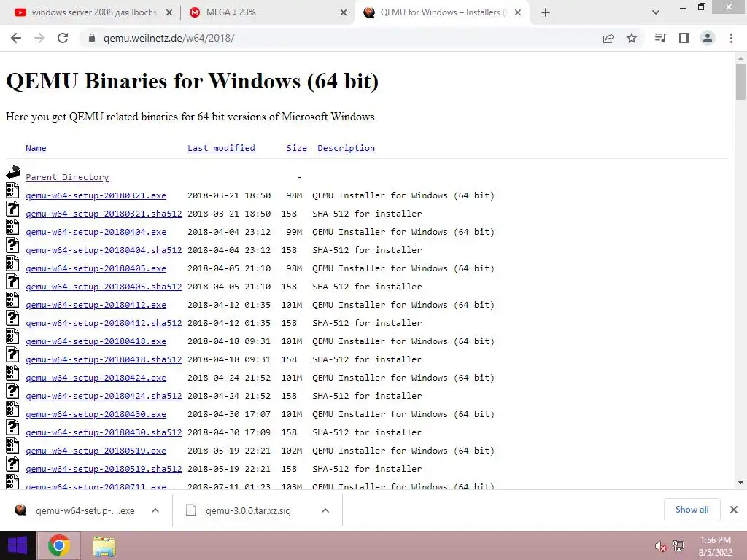Image resolution: width=747 pixels, height=560 pixels.
Task: Download qemu-w64-setup-20180418.exe
Action: click(x=96, y=341)
